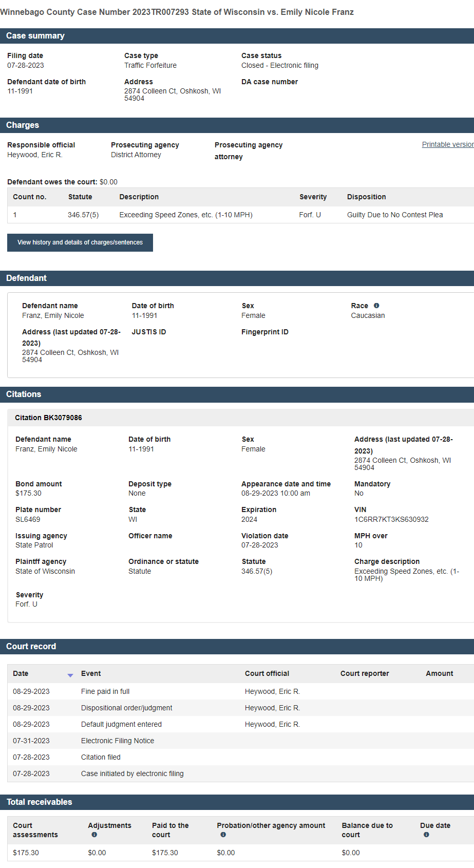Click the page title with case number 2023TR007293
The height and width of the screenshot is (868, 474).
[177, 12]
